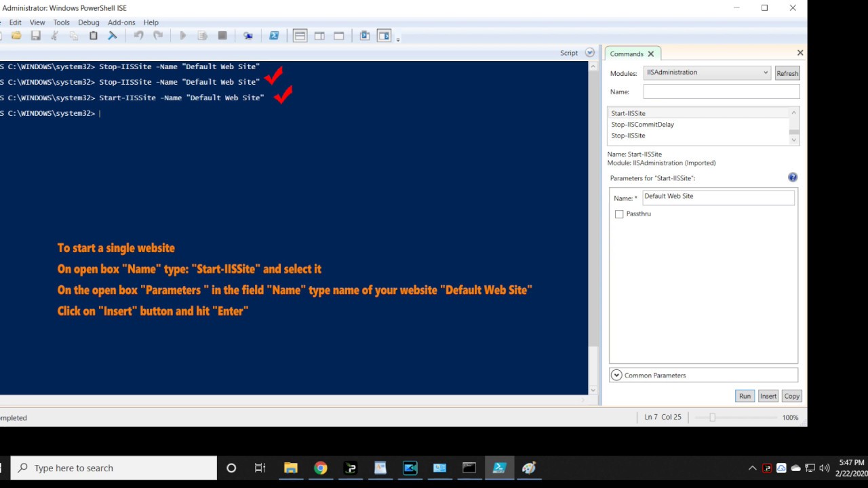Open a script with the folder icon

pos(16,36)
